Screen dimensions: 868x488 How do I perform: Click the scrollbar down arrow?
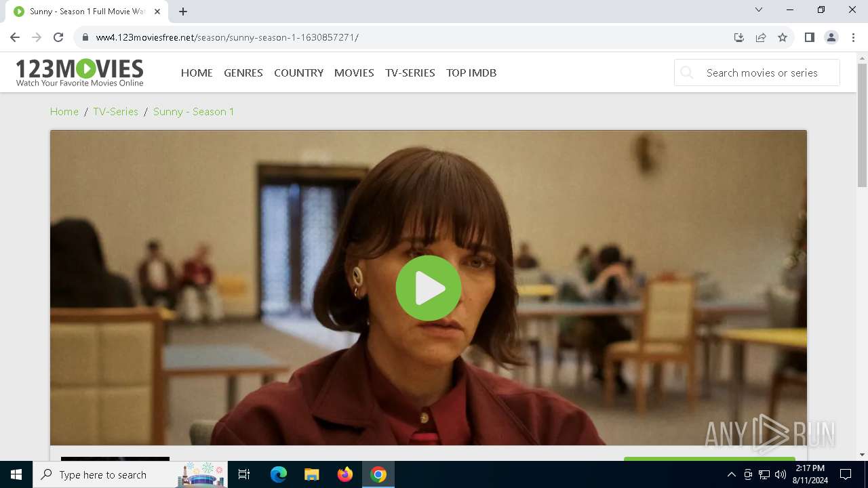point(862,455)
